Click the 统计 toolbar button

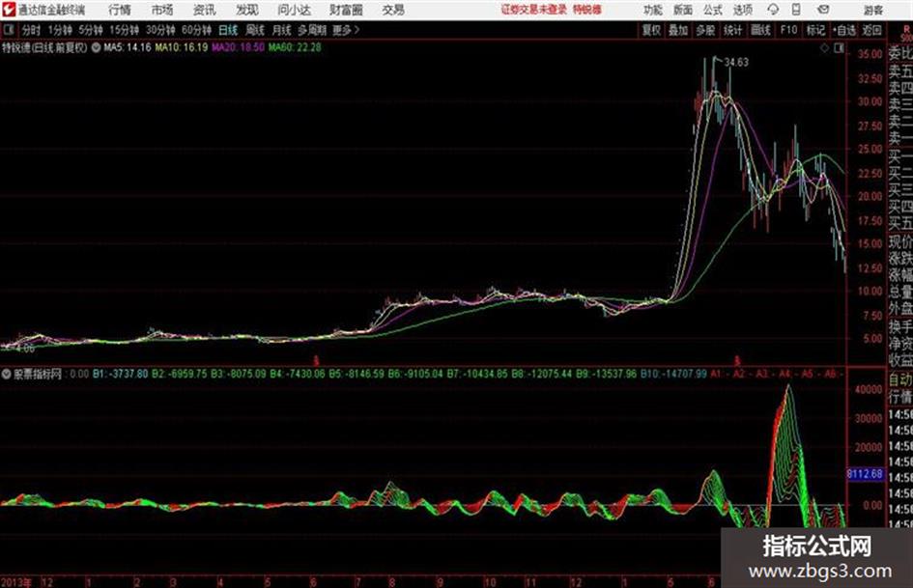click(x=733, y=30)
